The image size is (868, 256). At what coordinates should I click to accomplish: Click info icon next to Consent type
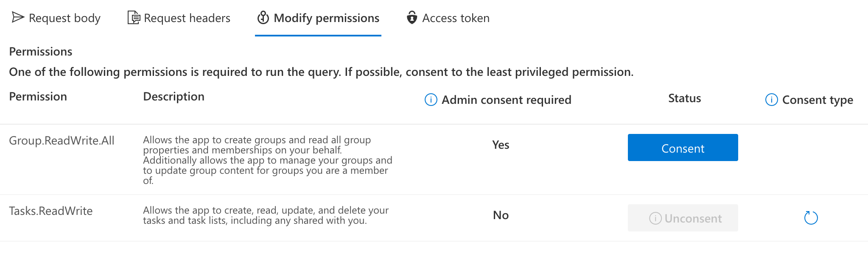pos(771,100)
